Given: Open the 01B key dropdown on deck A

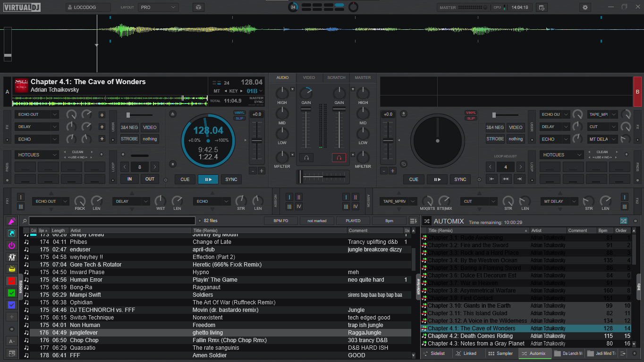Looking at the screenshot, I should (254, 91).
